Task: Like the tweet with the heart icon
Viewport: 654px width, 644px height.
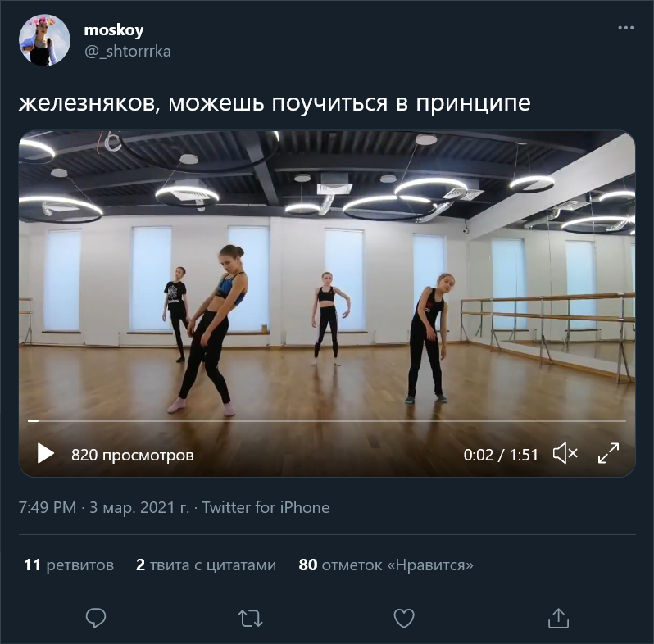Action: pyautogui.click(x=404, y=618)
